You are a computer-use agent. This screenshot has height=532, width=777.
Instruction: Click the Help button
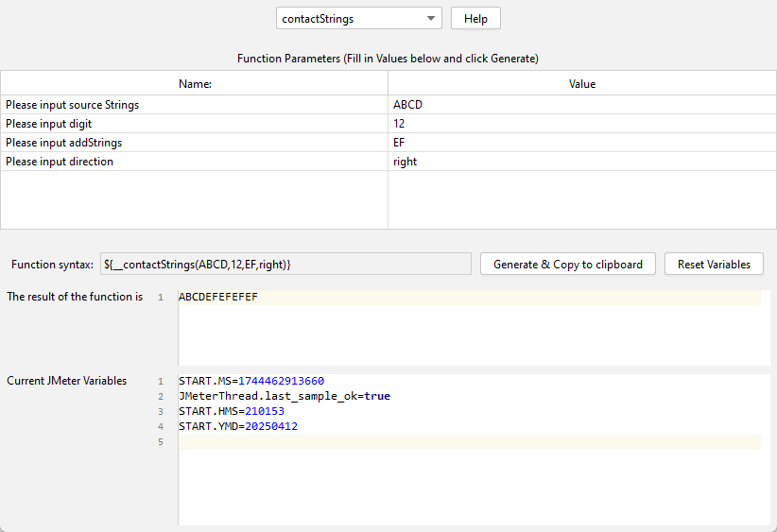click(x=475, y=19)
